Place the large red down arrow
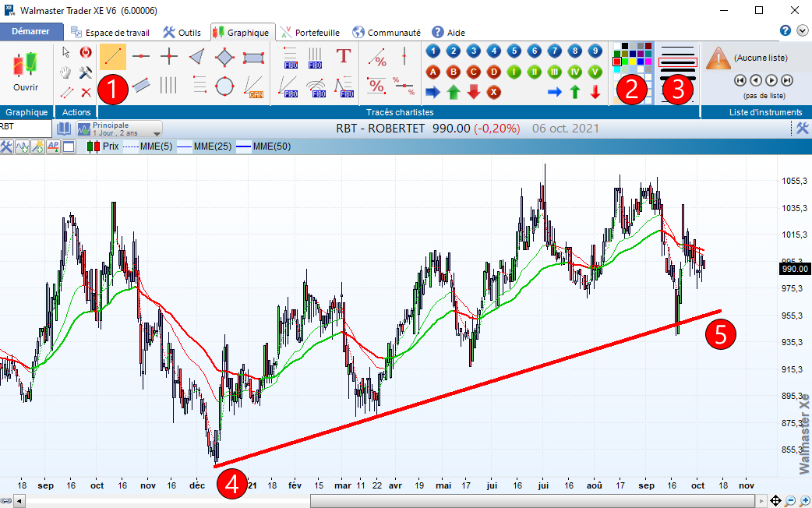 point(473,93)
